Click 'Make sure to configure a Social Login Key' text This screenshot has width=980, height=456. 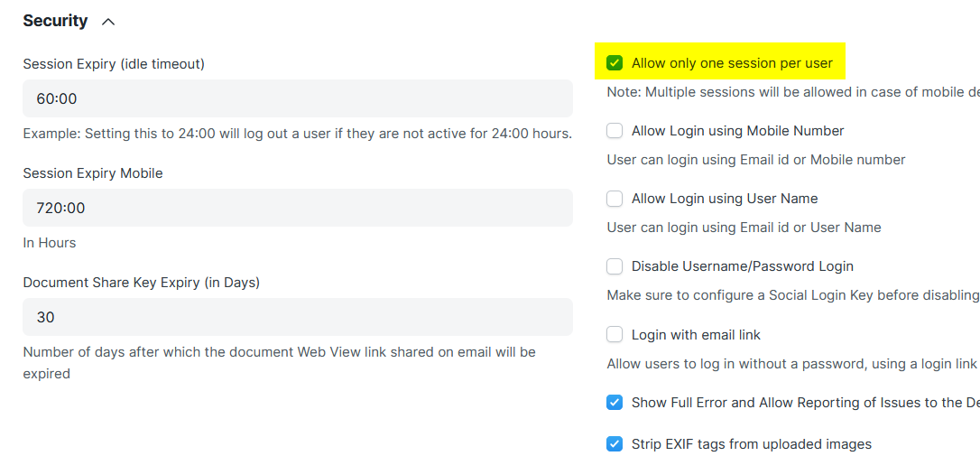793,294
